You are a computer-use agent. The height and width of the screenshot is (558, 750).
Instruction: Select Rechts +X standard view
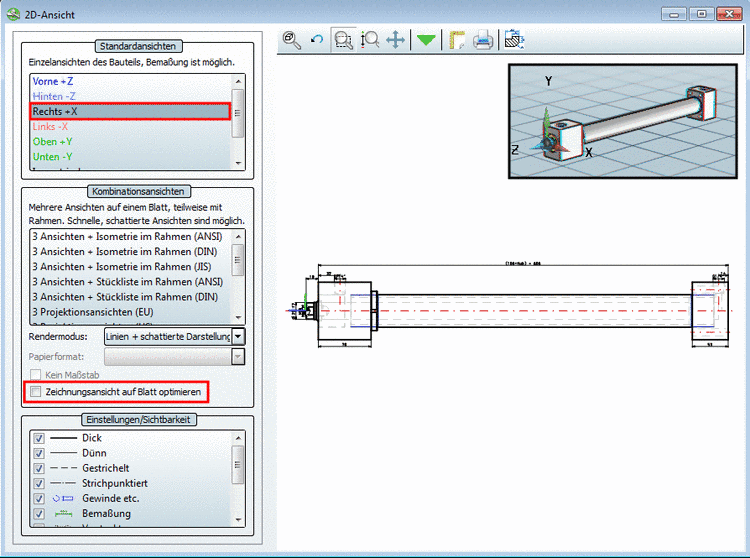click(x=130, y=111)
